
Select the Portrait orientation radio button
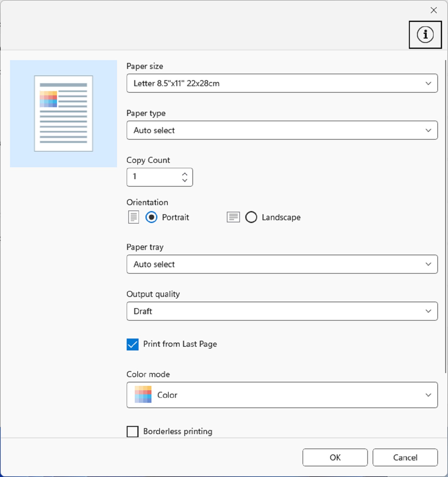point(151,217)
